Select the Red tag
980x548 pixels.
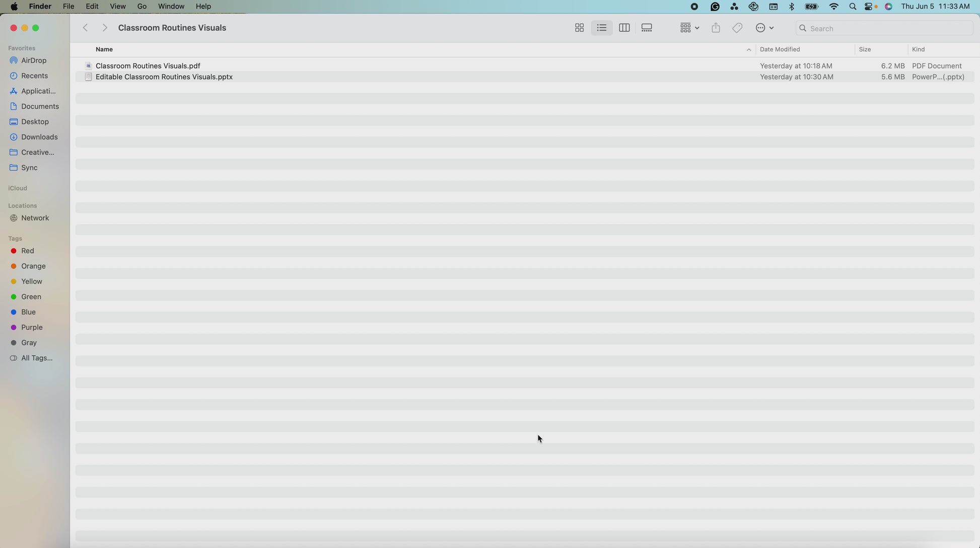(27, 251)
